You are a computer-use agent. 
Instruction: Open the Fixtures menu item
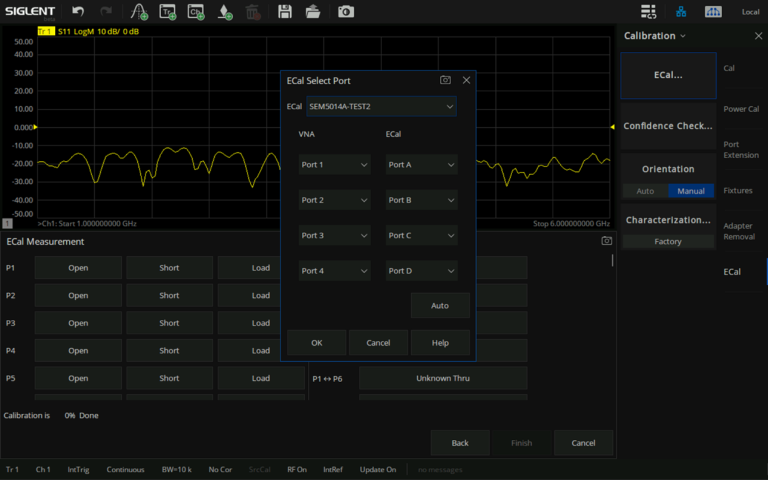tap(738, 190)
